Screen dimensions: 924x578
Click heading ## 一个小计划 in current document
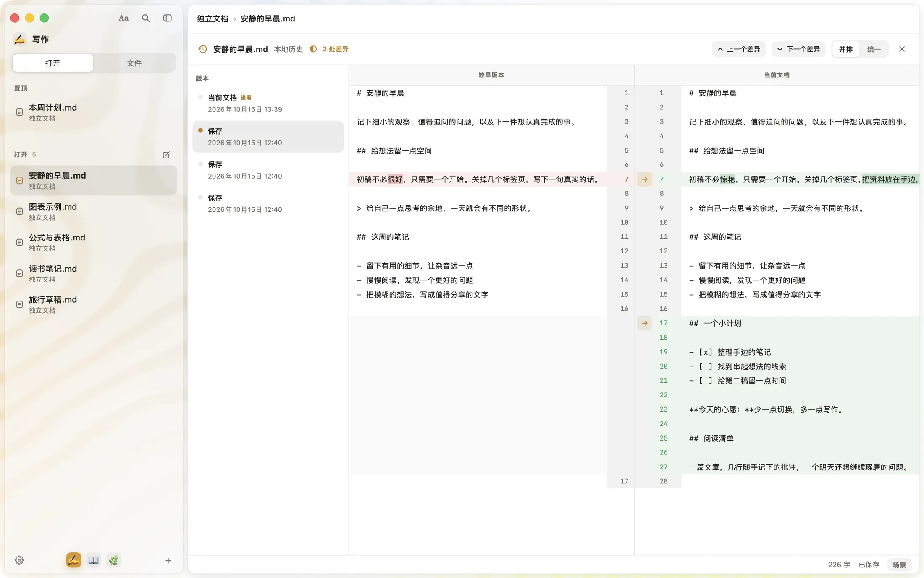(715, 323)
